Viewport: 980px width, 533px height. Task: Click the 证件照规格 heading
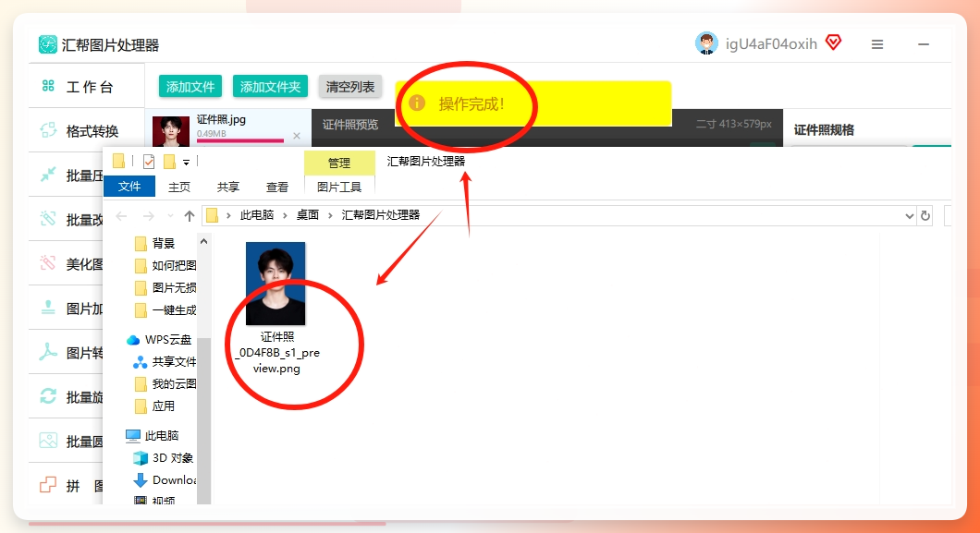[x=824, y=130]
